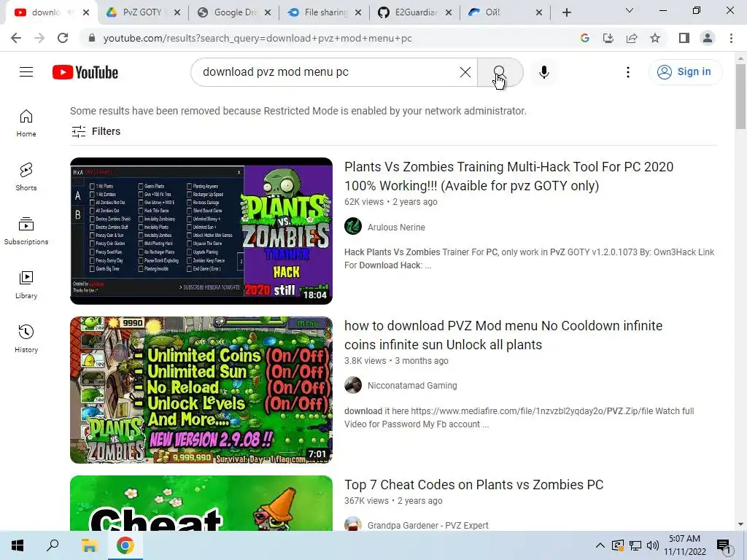Open Top 7 Cheat Codes video title

pyautogui.click(x=474, y=485)
